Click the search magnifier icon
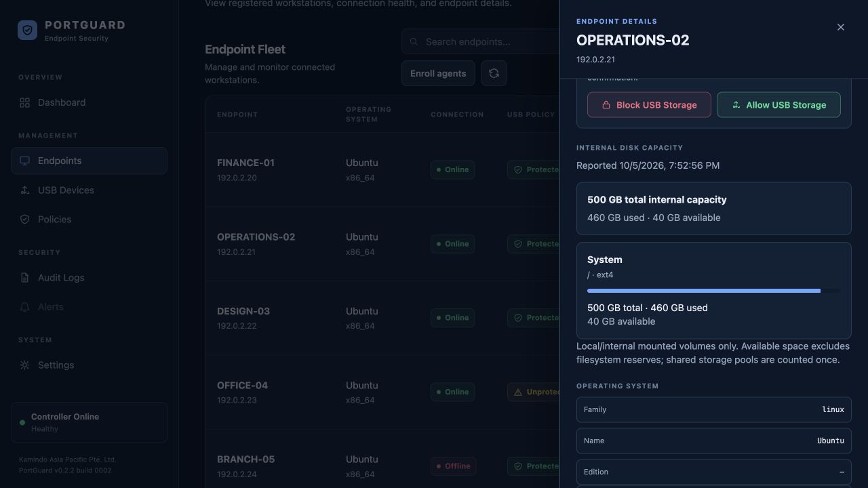The height and width of the screenshot is (488, 868). coord(414,42)
